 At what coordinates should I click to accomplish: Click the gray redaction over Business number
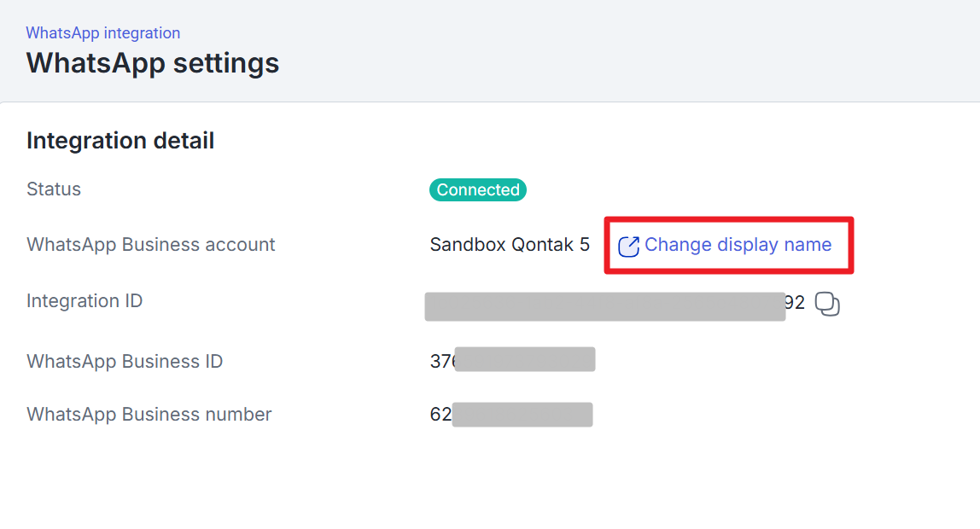tap(522, 415)
